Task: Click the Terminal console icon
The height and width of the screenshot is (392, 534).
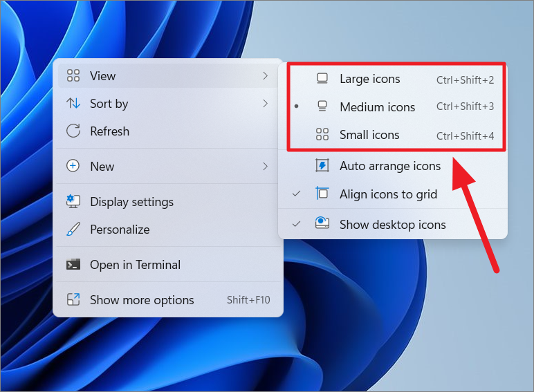Action: pyautogui.click(x=73, y=264)
